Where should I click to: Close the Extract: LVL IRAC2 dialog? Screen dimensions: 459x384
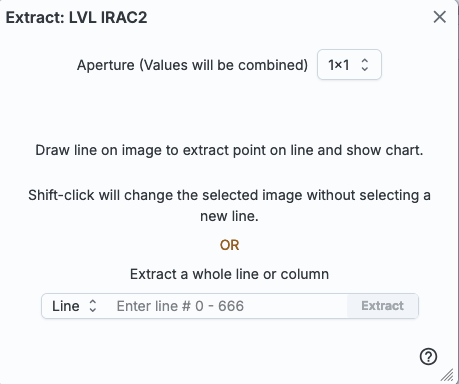(440, 17)
